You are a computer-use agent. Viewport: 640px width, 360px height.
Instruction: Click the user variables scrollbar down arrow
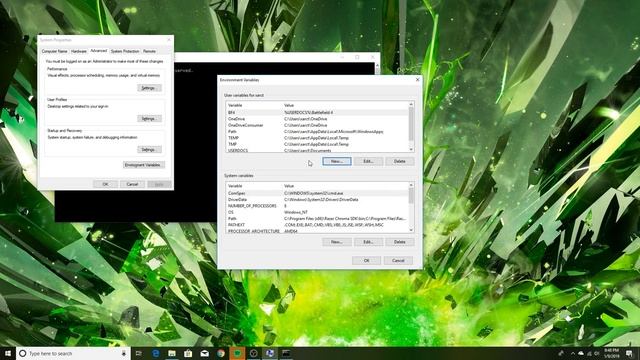pyautogui.click(x=411, y=149)
